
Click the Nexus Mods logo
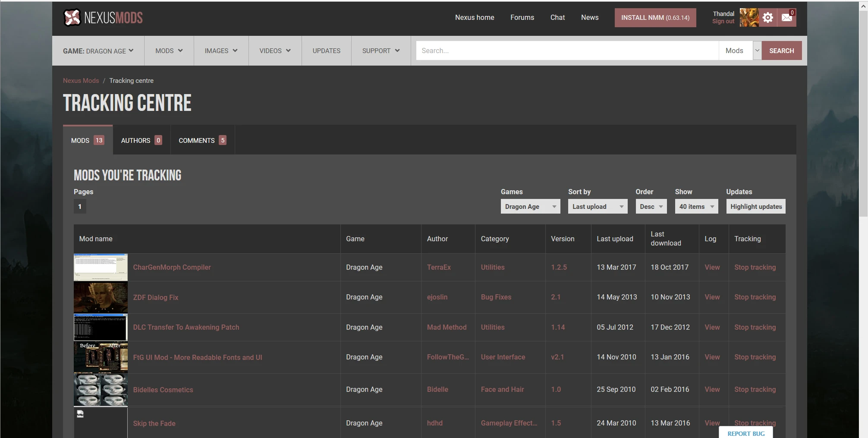pyautogui.click(x=103, y=18)
